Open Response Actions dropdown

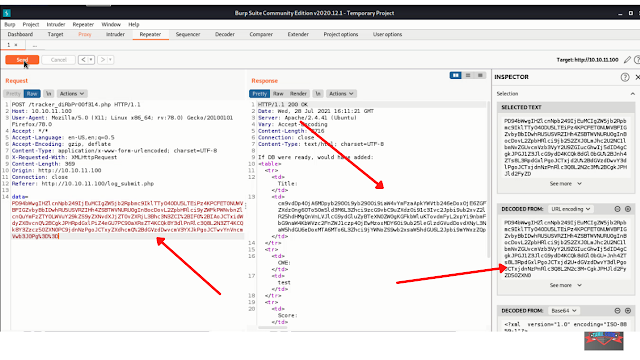click(x=341, y=93)
